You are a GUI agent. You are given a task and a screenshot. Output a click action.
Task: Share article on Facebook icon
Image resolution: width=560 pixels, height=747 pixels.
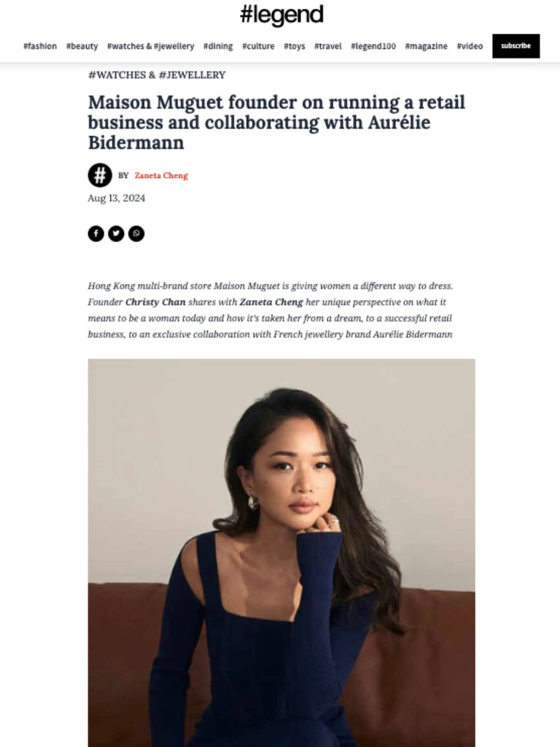coord(96,233)
